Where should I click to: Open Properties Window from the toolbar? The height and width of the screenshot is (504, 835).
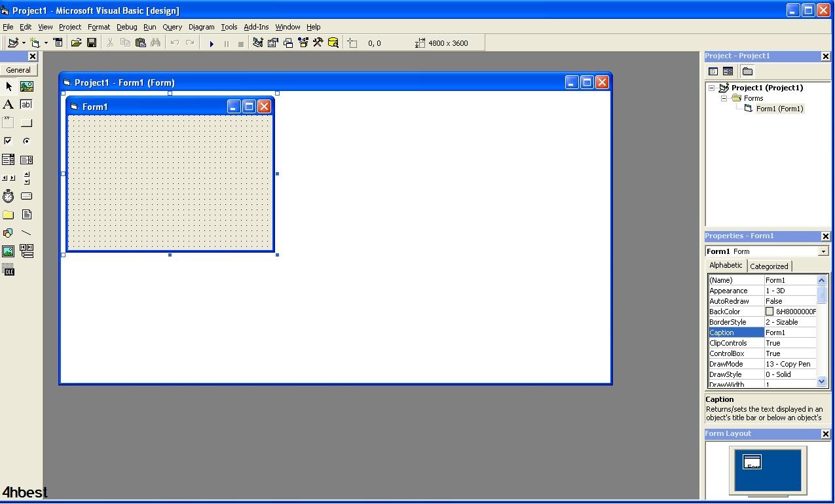click(272, 43)
